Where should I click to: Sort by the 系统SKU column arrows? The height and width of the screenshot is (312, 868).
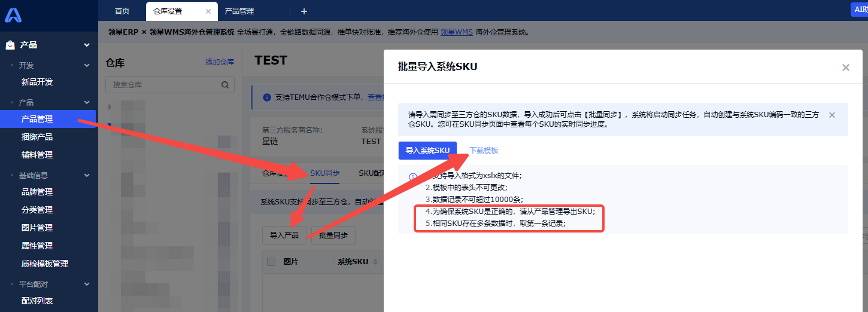(375, 262)
